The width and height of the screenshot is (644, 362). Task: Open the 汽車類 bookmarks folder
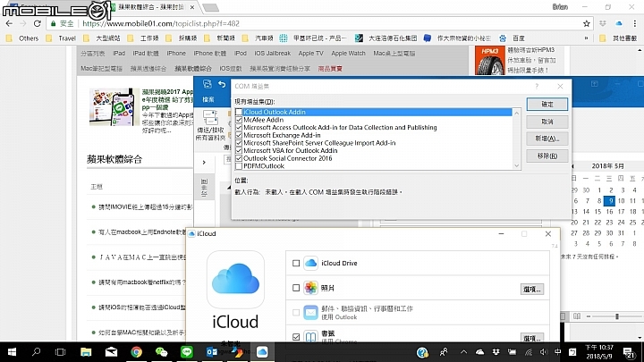(x=258, y=38)
